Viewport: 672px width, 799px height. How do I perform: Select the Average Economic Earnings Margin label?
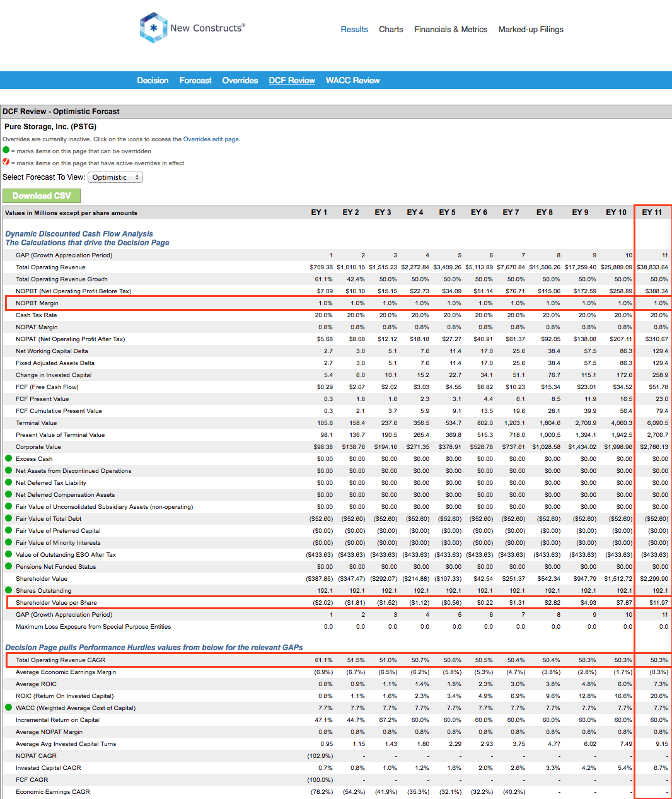66,672
